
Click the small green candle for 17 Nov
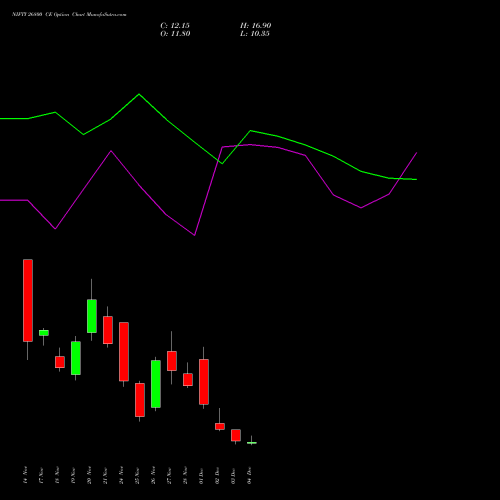(44, 333)
